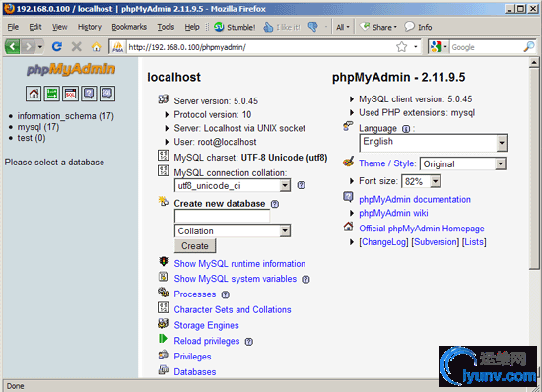Click help icon next to Processes

click(x=225, y=294)
